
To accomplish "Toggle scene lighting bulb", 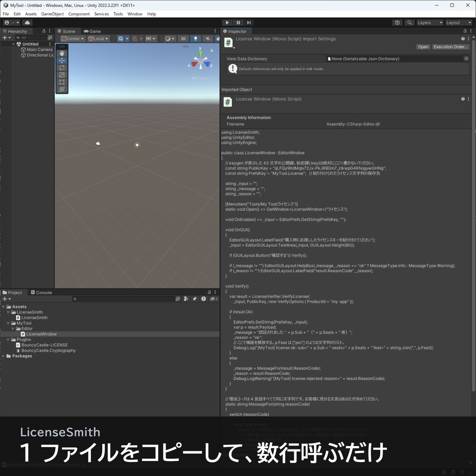I will point(196,39).
